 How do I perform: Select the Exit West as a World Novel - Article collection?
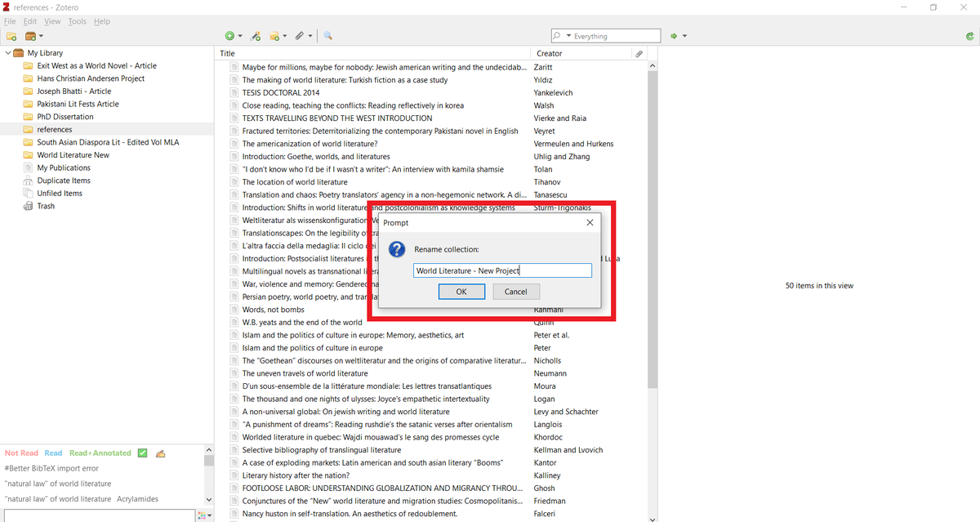(x=96, y=66)
